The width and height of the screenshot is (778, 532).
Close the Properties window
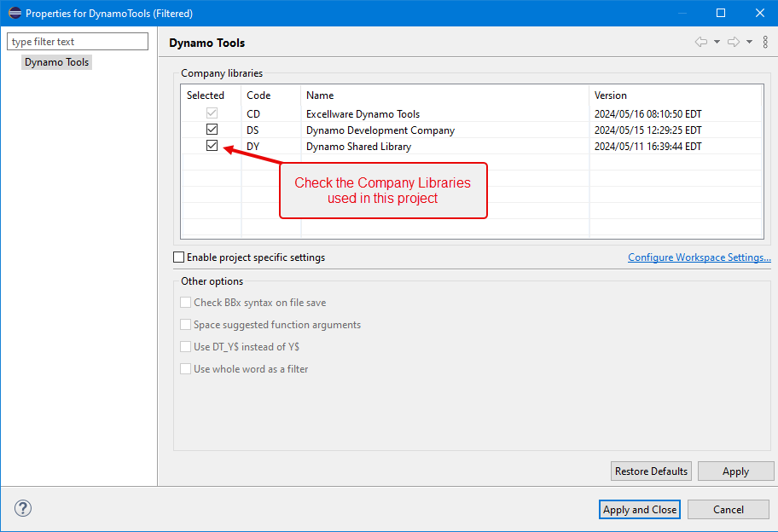[x=759, y=13]
